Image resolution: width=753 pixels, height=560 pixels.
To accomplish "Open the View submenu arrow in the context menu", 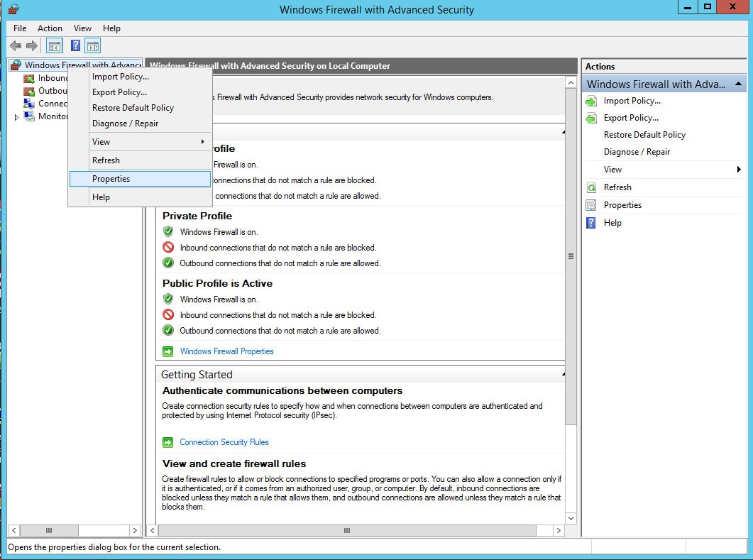I will [203, 142].
